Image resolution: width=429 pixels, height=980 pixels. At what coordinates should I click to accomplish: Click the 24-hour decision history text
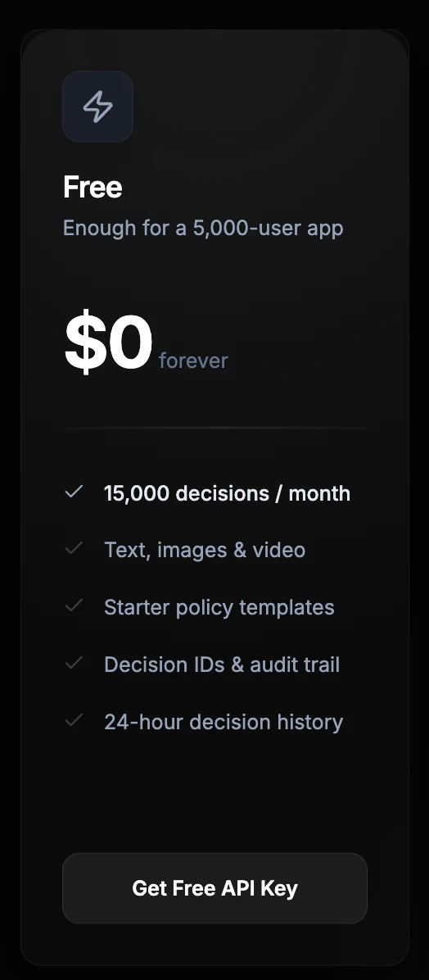[224, 722]
